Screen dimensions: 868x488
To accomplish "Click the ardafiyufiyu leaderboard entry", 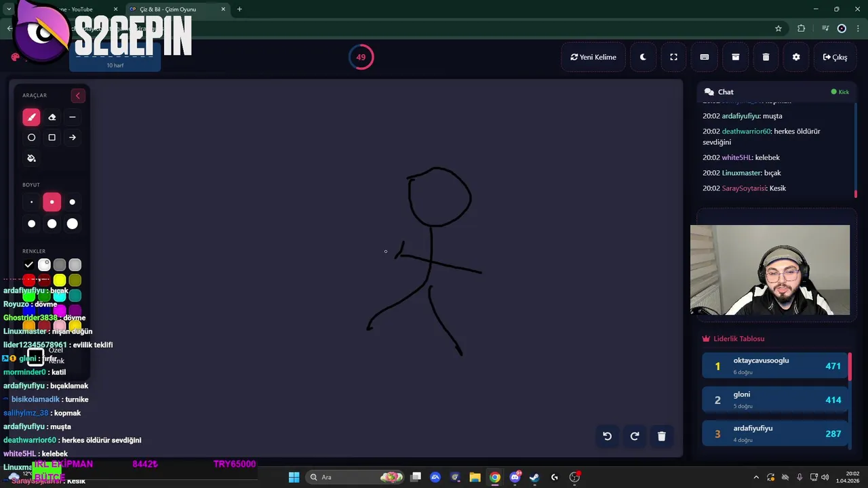I will [x=775, y=434].
